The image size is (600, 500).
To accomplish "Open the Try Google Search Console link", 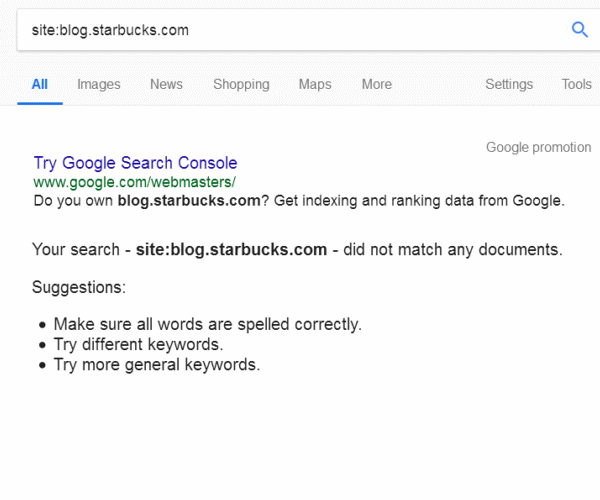I will pos(135,163).
